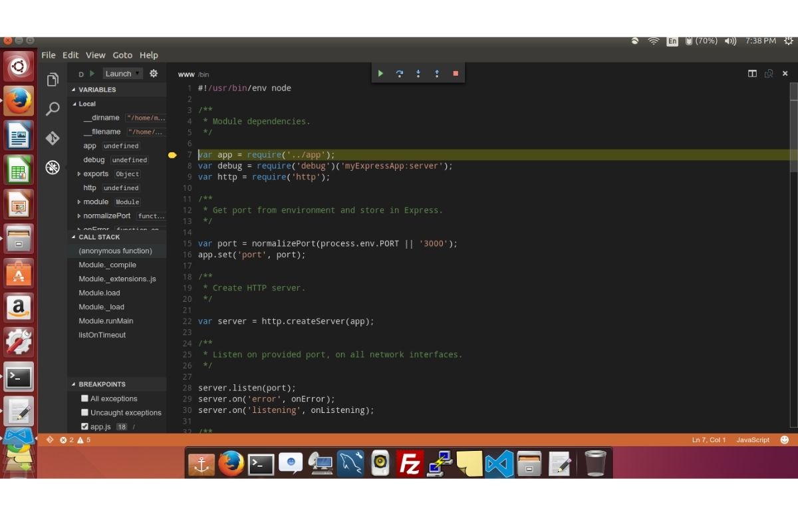The width and height of the screenshot is (798, 532).
Task: Select Module.runMain stack frame
Action: 117,321
